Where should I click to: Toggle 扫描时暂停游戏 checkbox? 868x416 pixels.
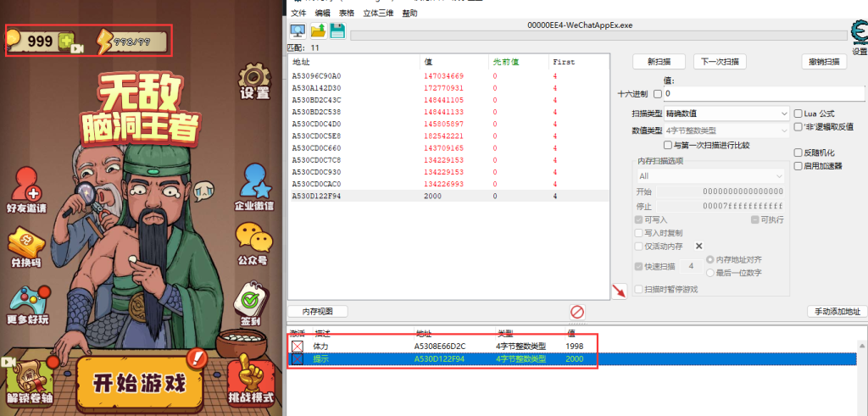click(639, 289)
